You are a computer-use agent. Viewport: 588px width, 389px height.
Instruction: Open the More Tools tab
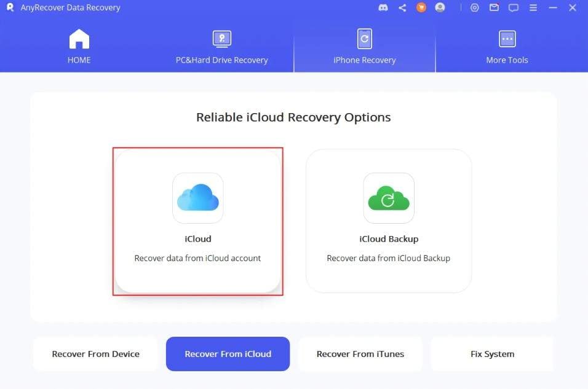tap(507, 47)
